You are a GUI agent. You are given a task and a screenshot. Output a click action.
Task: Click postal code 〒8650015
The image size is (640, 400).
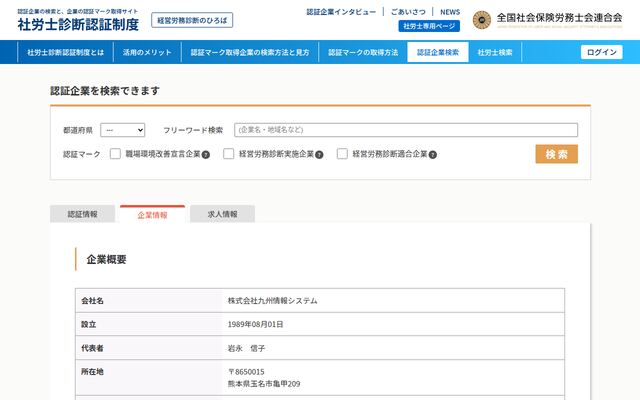246,372
